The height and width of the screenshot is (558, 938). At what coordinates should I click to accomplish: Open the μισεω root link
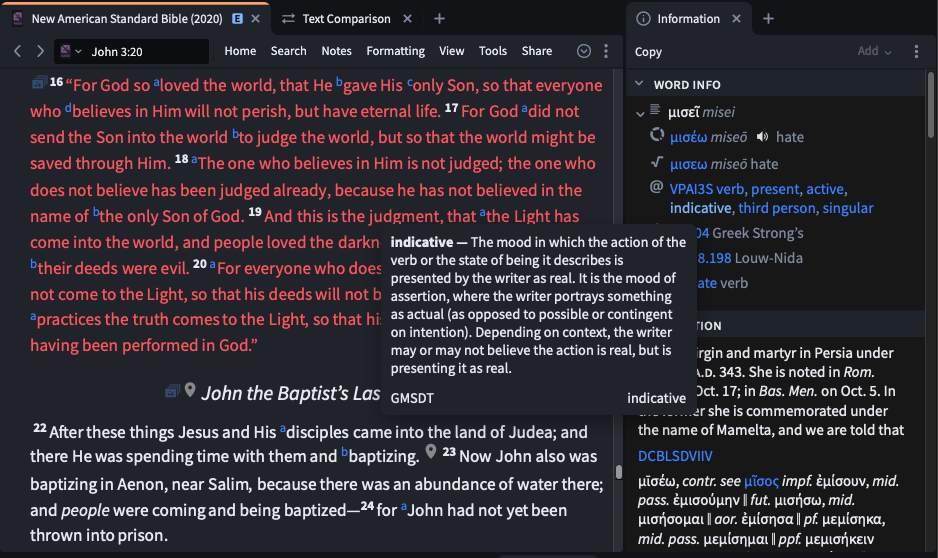[x=689, y=164]
